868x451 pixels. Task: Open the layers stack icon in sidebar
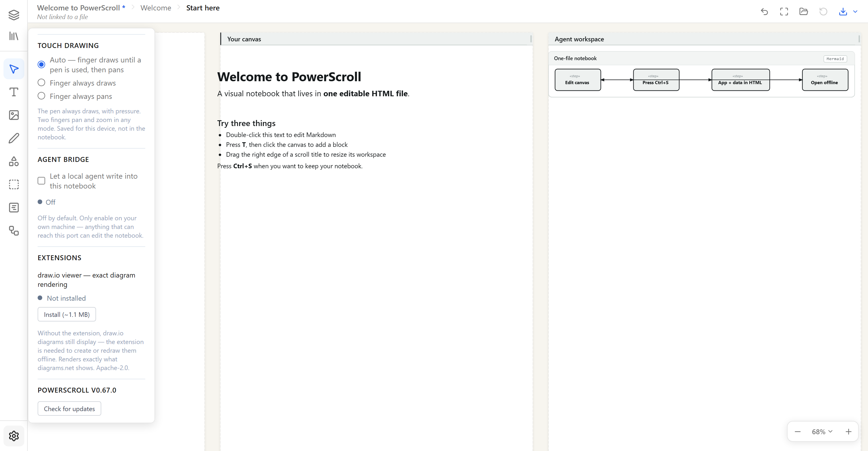coord(14,15)
